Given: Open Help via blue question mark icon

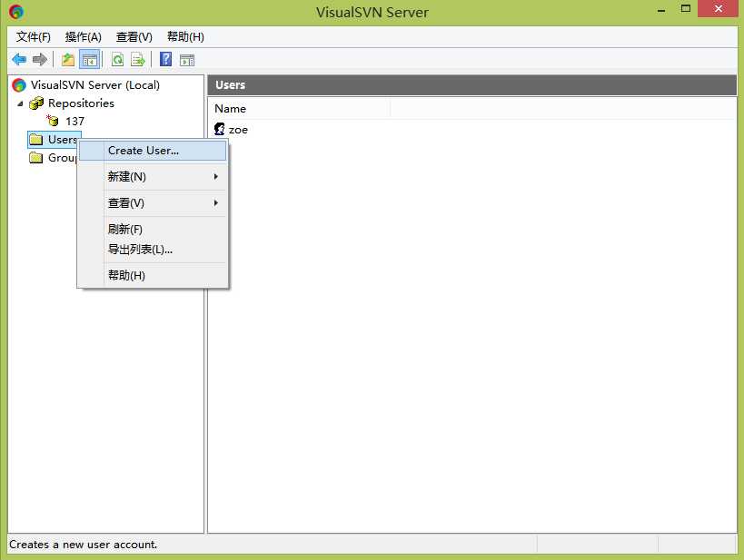Looking at the screenshot, I should (165, 59).
